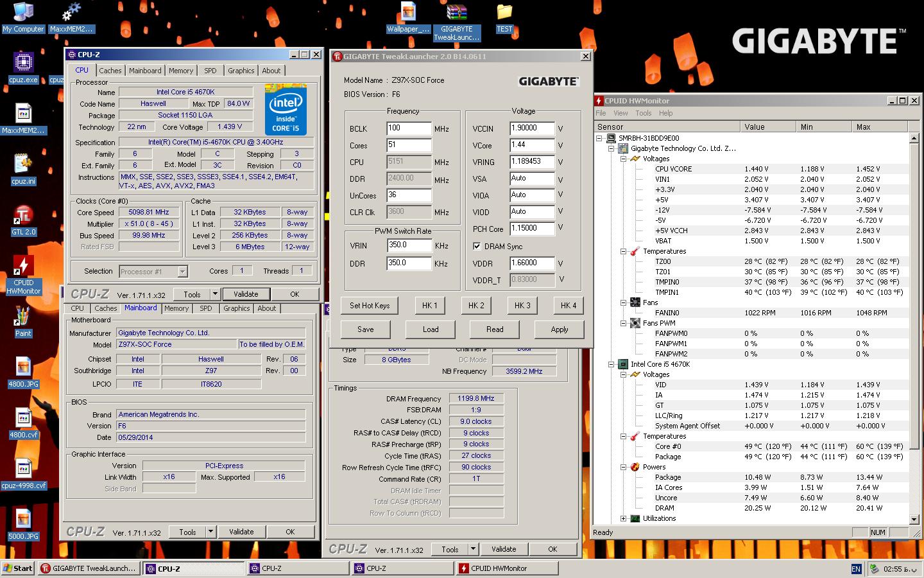This screenshot has width=924, height=578.
Task: Click VCCIN voltage input field
Action: (x=532, y=128)
